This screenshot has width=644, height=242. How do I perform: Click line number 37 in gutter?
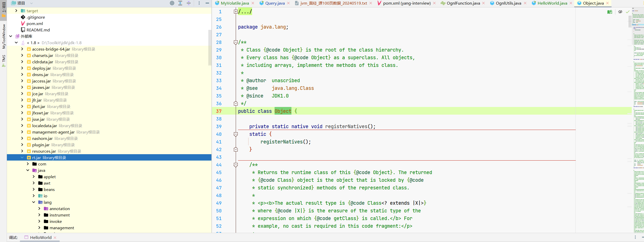[x=219, y=111]
